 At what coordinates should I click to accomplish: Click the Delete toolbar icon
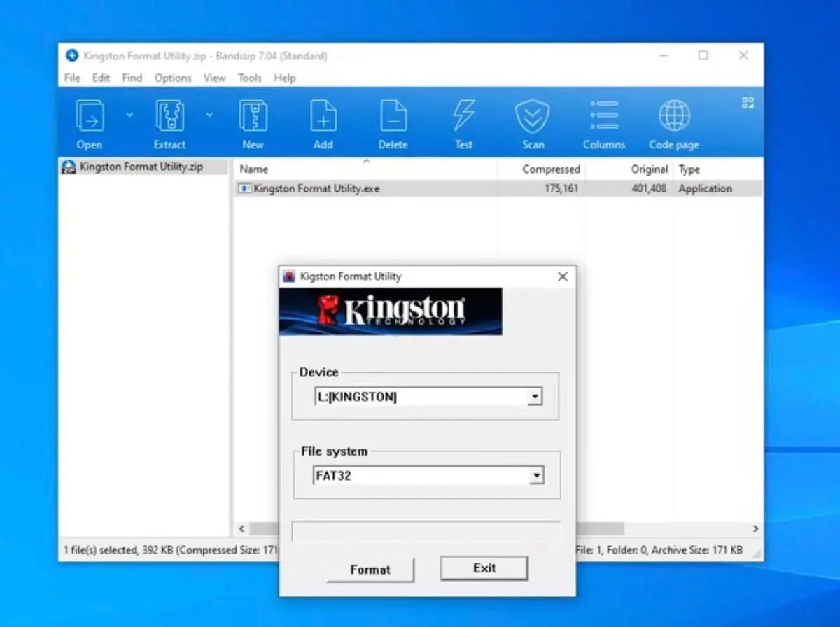click(393, 118)
